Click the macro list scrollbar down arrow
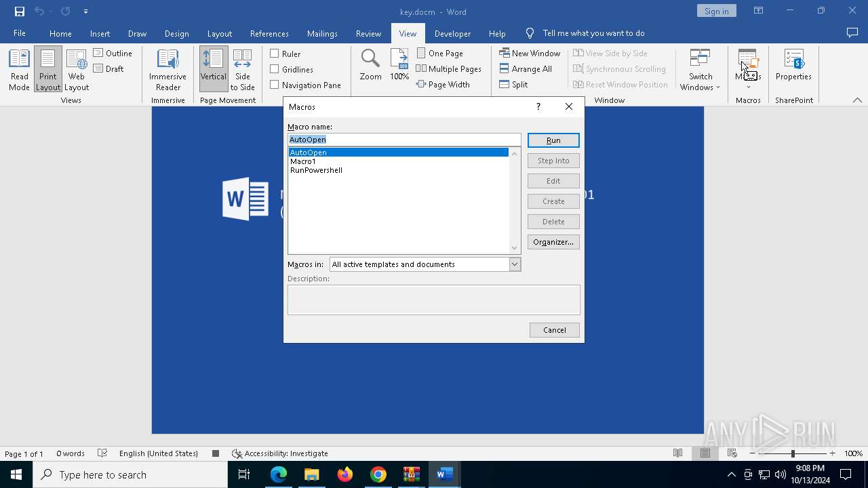This screenshot has height=488, width=868. pyautogui.click(x=514, y=248)
